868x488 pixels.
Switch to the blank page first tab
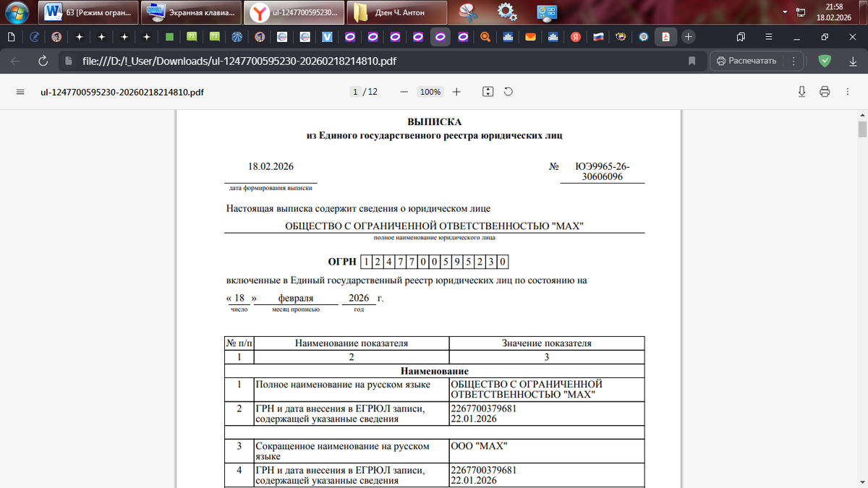(12, 36)
